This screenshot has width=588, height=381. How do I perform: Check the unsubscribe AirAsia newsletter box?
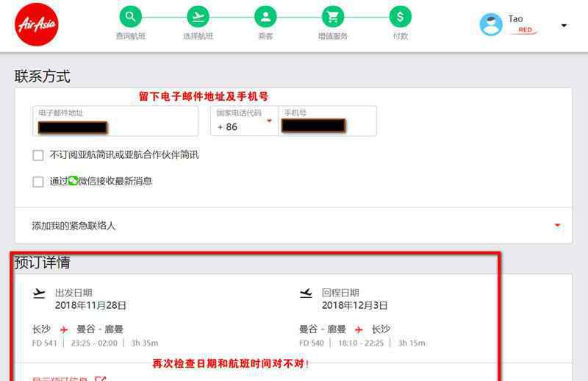(x=38, y=155)
